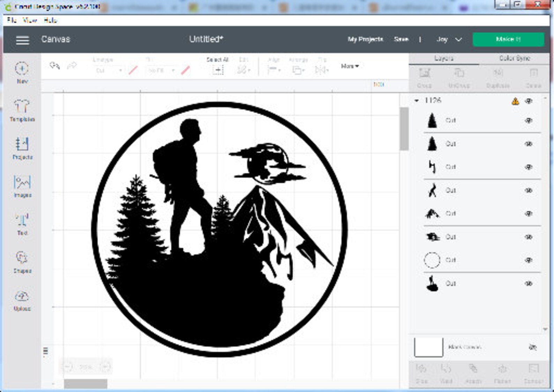Click the linetype color swatch
Screen dimensions: 554x392
(x=133, y=70)
